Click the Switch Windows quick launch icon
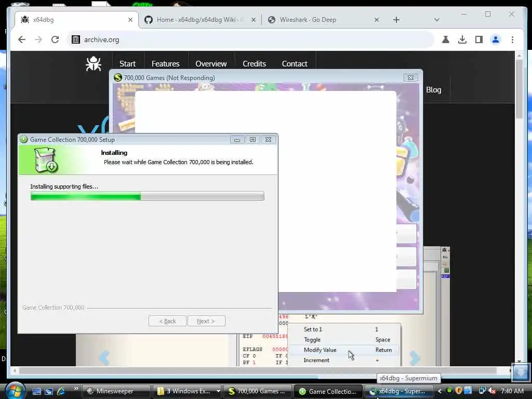The image size is (532, 399). click(49, 391)
